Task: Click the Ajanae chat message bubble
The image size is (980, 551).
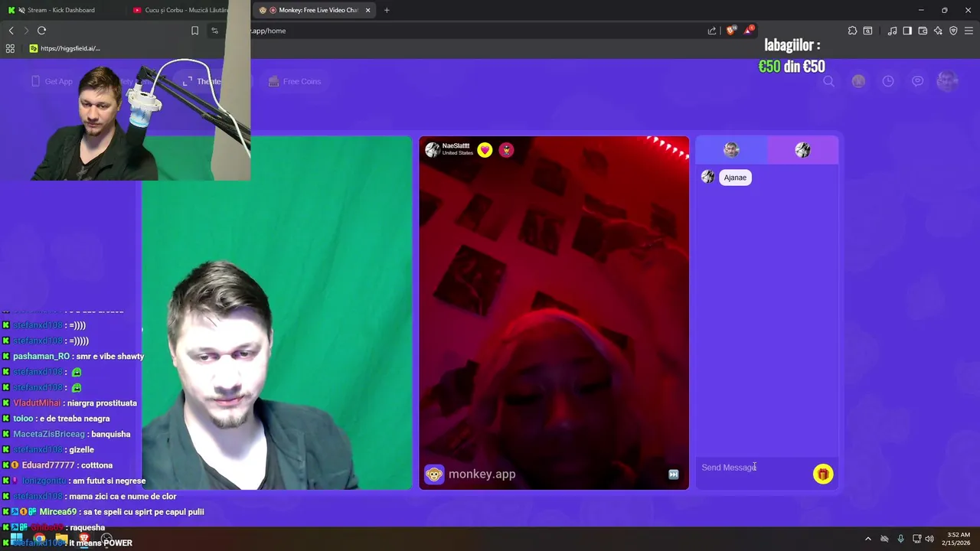Action: click(735, 178)
